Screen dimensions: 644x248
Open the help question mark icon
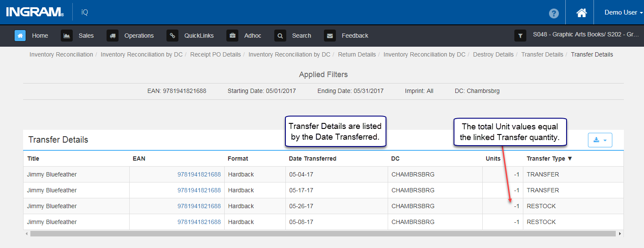(x=554, y=13)
